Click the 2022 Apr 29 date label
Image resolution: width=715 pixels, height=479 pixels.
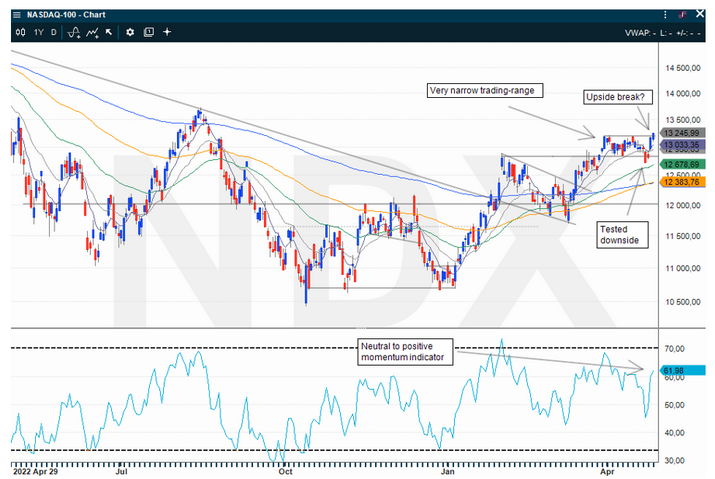click(x=36, y=472)
